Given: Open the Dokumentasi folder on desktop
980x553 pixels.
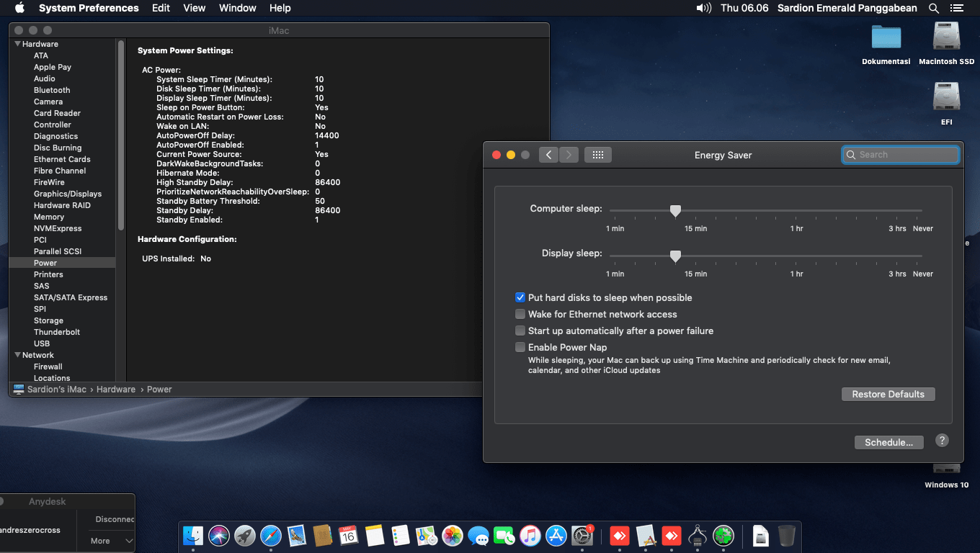Looking at the screenshot, I should 886,38.
